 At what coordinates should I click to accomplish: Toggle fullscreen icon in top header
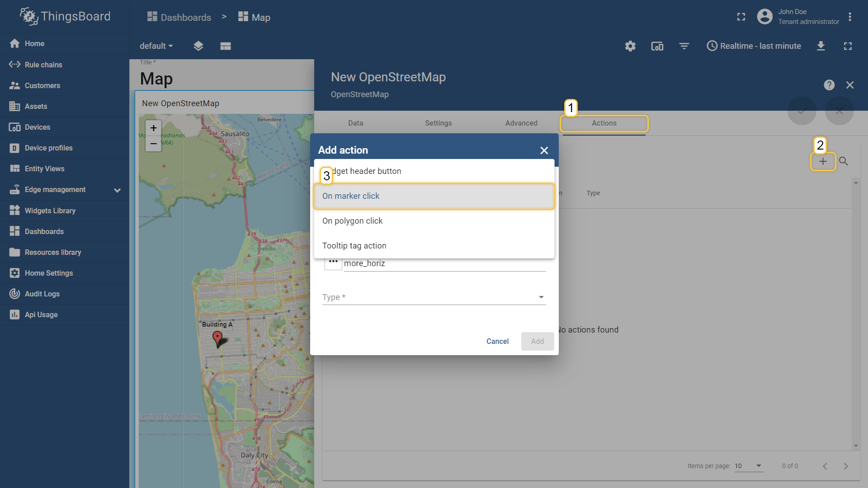pos(741,17)
